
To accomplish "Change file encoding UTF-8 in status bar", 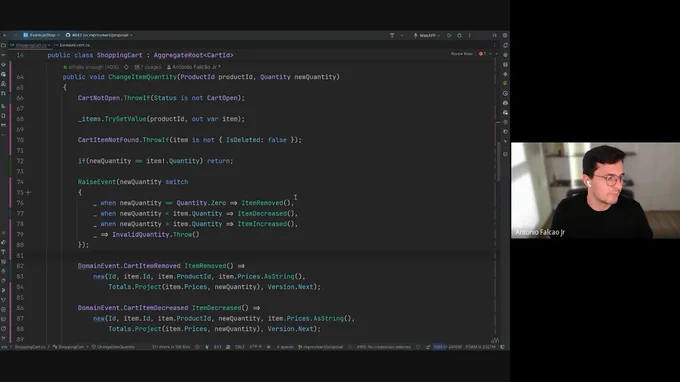I will pyautogui.click(x=255, y=347).
